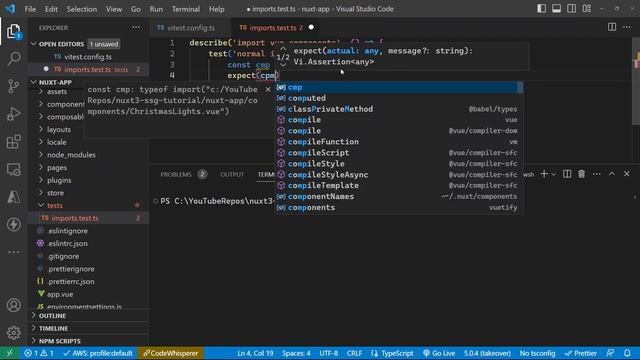The height and width of the screenshot is (360, 640).
Task: Open errors and warnings count in status bar
Action: click(39, 353)
